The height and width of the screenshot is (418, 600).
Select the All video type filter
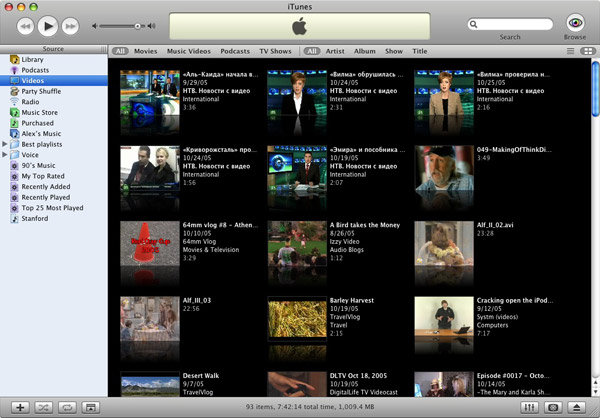pos(120,51)
